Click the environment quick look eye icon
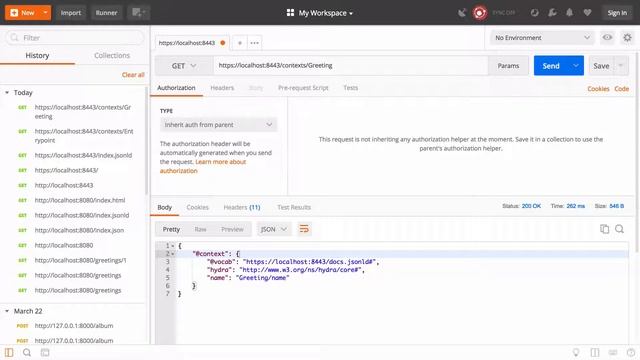640x360 pixels. [607, 38]
